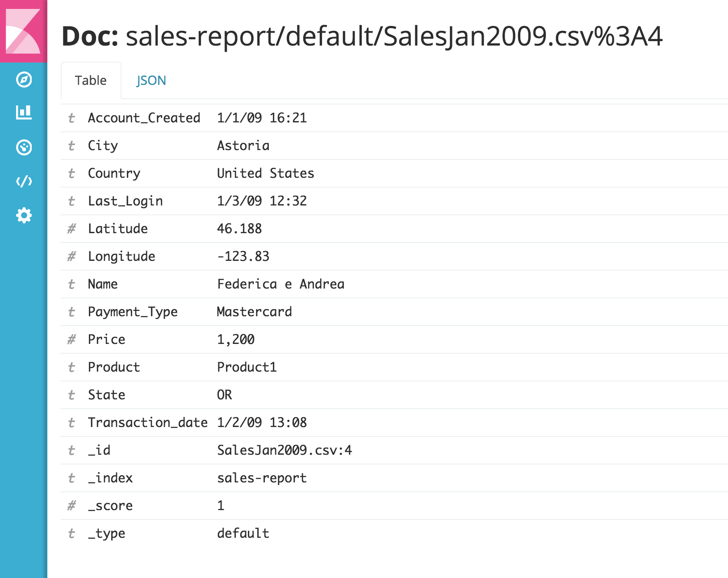This screenshot has height=578, width=728.
Task: Click number type icon beside _score
Action: tap(71, 506)
